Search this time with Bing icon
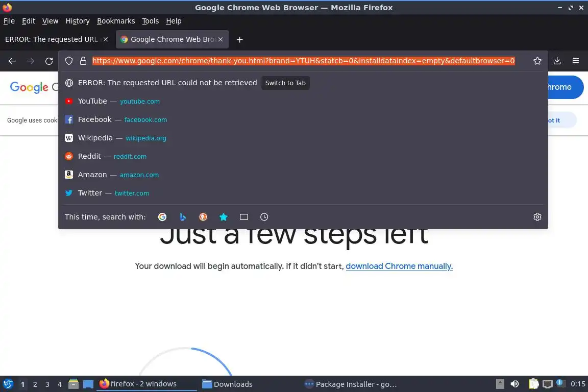The height and width of the screenshot is (392, 588). [x=183, y=217]
